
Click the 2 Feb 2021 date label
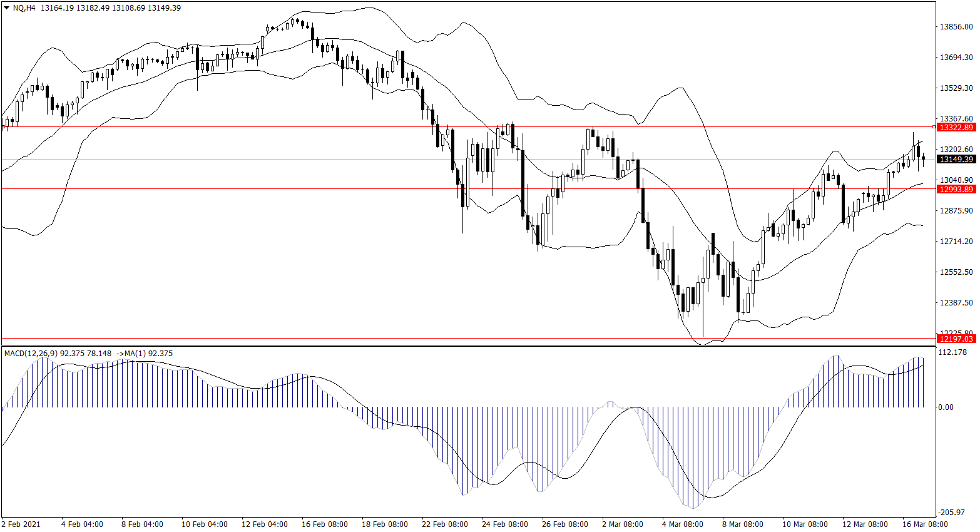tap(21, 524)
